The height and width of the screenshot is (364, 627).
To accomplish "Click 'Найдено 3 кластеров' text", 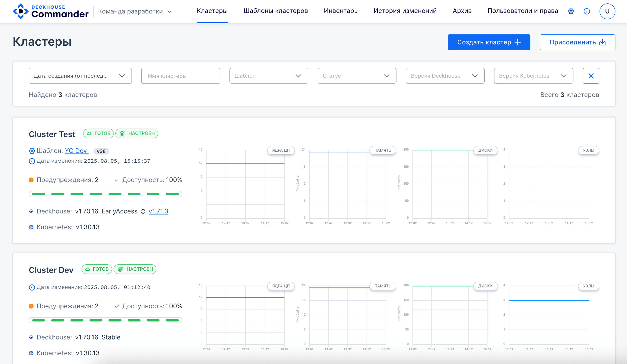I will [x=63, y=95].
